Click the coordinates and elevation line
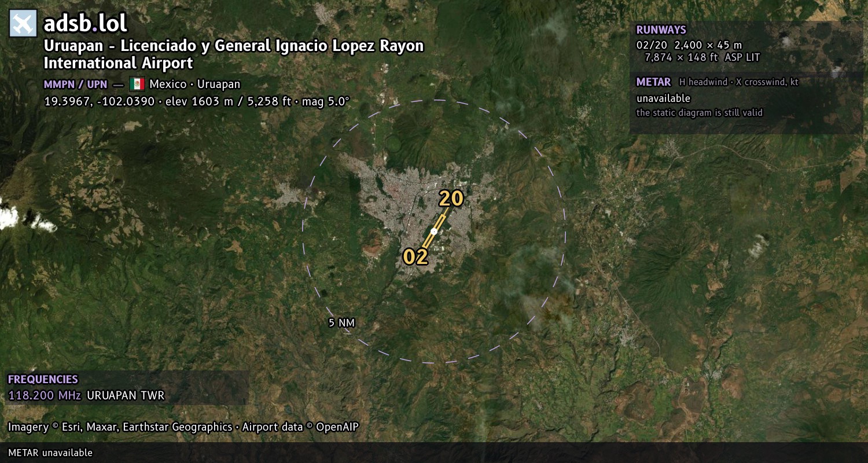Viewport: 868px width, 463px height. pos(197,101)
